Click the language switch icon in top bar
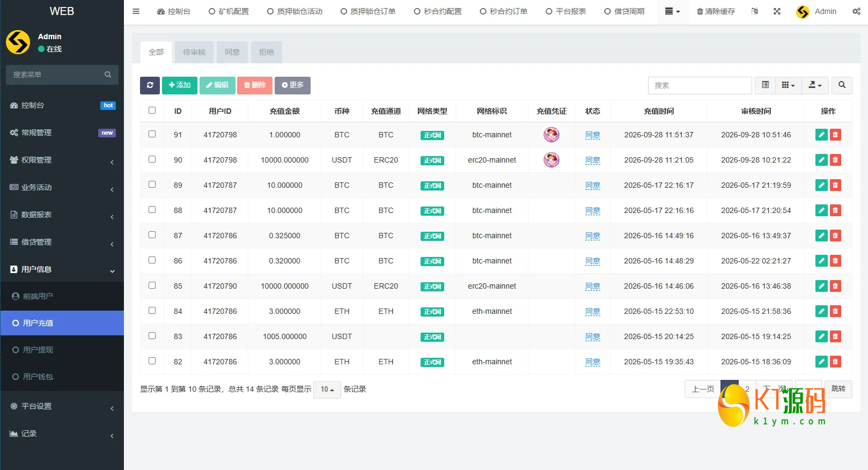868x470 pixels. 755,11
